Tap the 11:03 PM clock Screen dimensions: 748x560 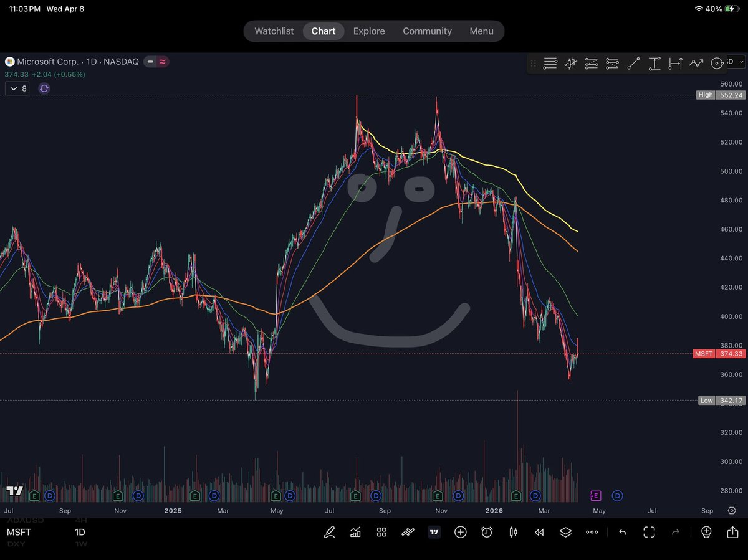coord(25,9)
